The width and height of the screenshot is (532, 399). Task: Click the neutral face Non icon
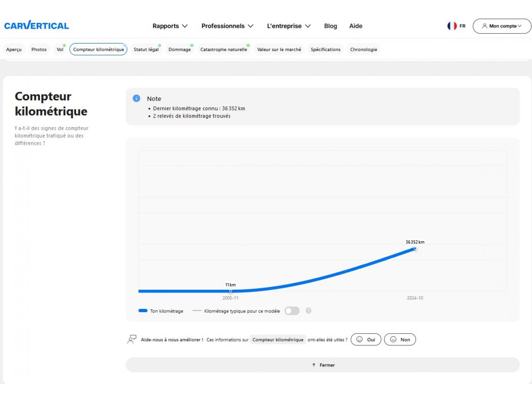(x=393, y=340)
